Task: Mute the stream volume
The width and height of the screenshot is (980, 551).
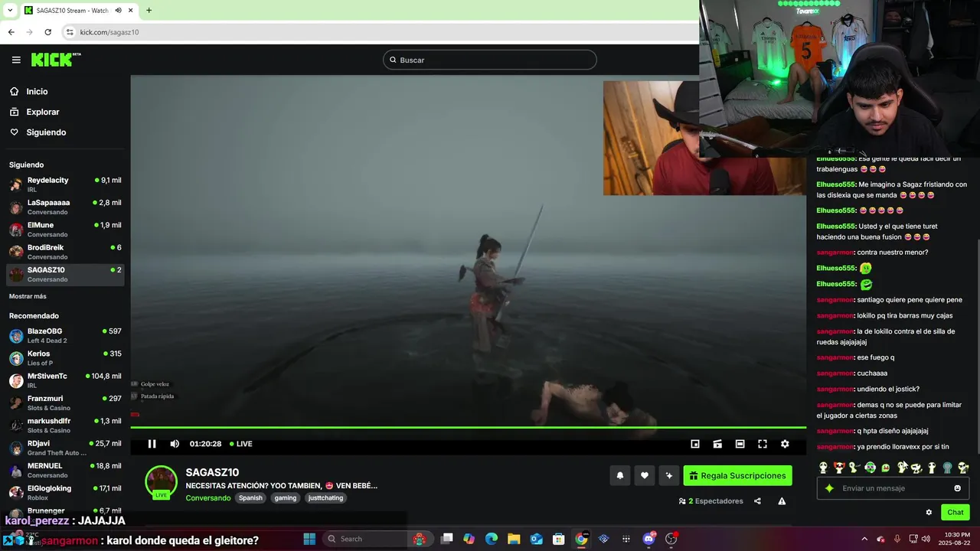Action: (175, 444)
